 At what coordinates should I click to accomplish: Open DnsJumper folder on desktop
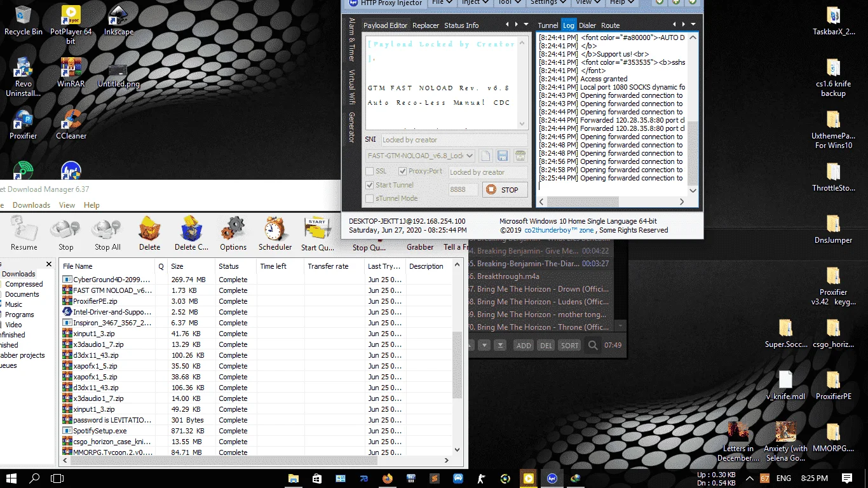833,229
